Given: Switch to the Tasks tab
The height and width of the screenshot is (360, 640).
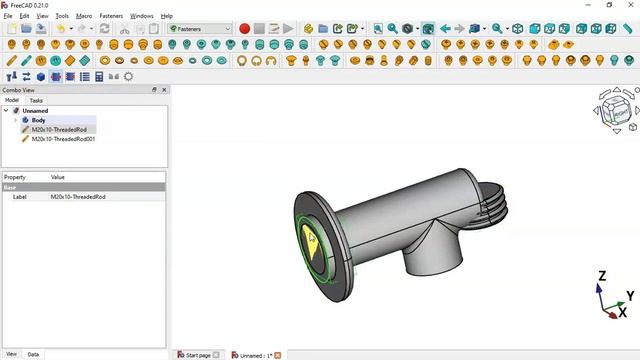Looking at the screenshot, I should coord(36,100).
